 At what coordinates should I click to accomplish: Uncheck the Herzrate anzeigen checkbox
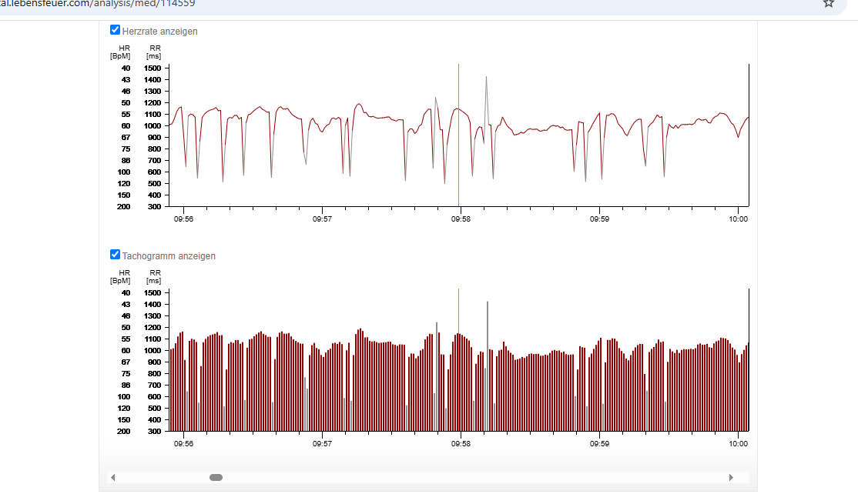coord(116,31)
